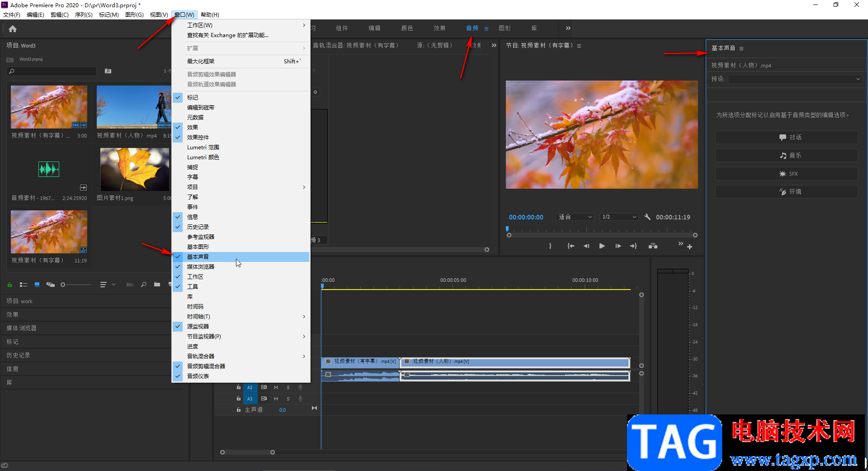Switch project panel to list view
Screen dimensions: 868x471
pyautogui.click(x=24, y=285)
